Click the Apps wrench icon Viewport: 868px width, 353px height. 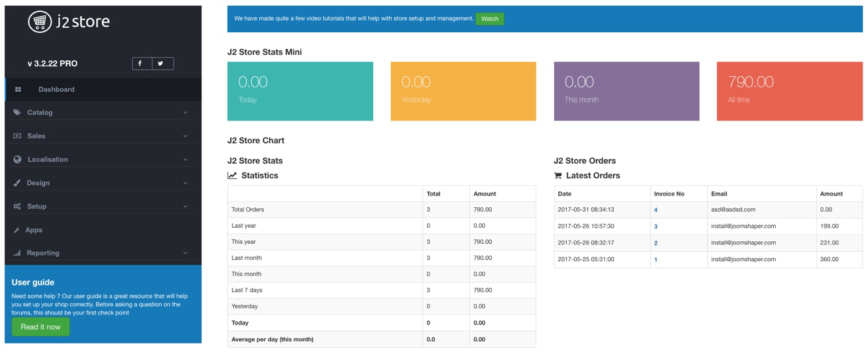point(17,230)
